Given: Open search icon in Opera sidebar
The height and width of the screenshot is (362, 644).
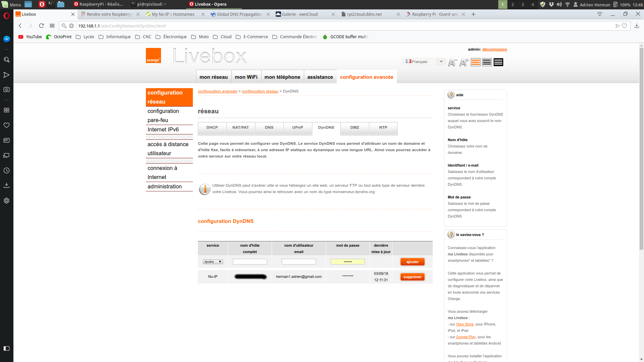Looking at the screenshot, I should (6, 60).
